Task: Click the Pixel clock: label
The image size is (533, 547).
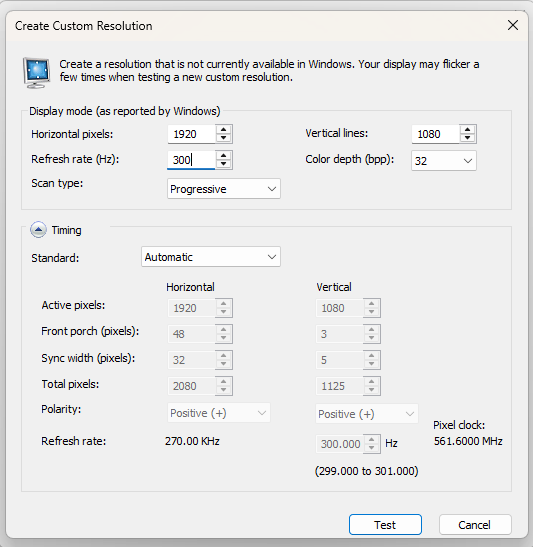Action: tap(459, 425)
